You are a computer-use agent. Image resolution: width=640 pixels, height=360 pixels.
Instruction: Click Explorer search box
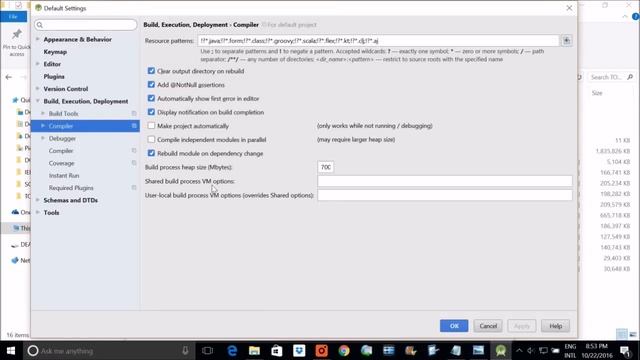(611, 77)
